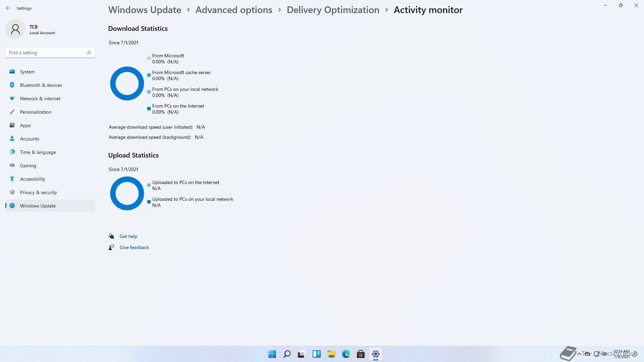
Task: Go to Advanced options breadcrumb
Action: click(234, 10)
